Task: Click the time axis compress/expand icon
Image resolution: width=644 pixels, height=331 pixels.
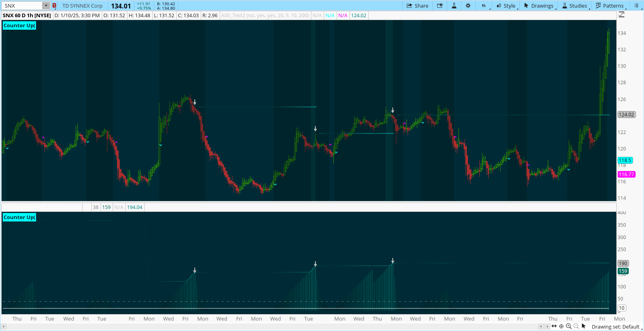Action: pyautogui.click(x=554, y=326)
